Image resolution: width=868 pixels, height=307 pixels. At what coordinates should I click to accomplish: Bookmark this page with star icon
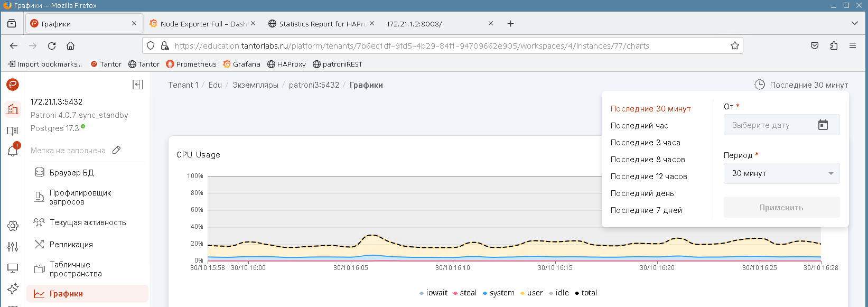tap(734, 46)
